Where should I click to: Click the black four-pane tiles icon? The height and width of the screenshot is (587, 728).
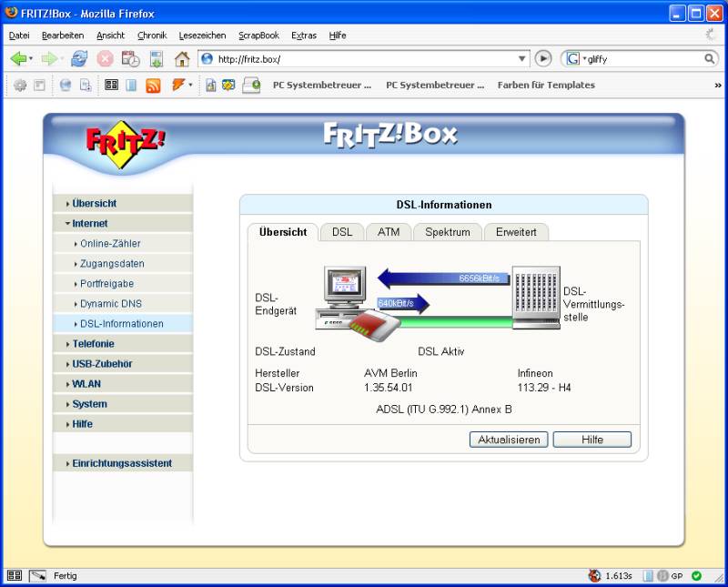pyautogui.click(x=111, y=85)
